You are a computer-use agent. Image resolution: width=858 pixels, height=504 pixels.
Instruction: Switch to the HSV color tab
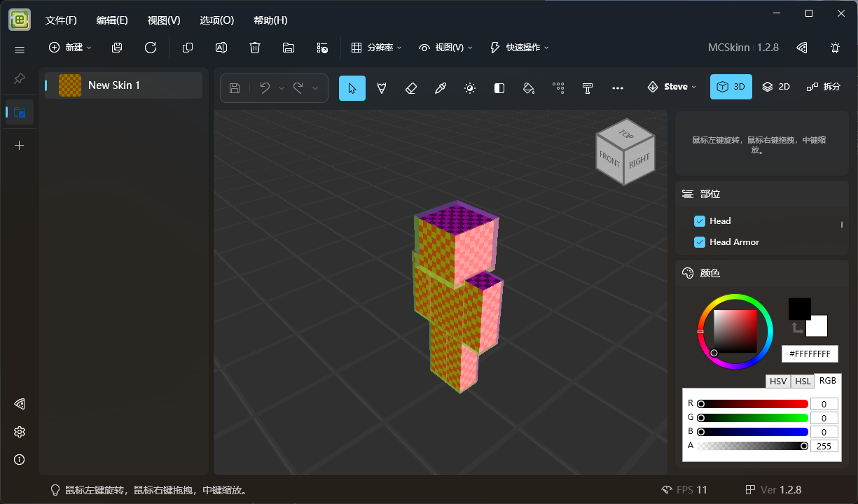(x=778, y=381)
